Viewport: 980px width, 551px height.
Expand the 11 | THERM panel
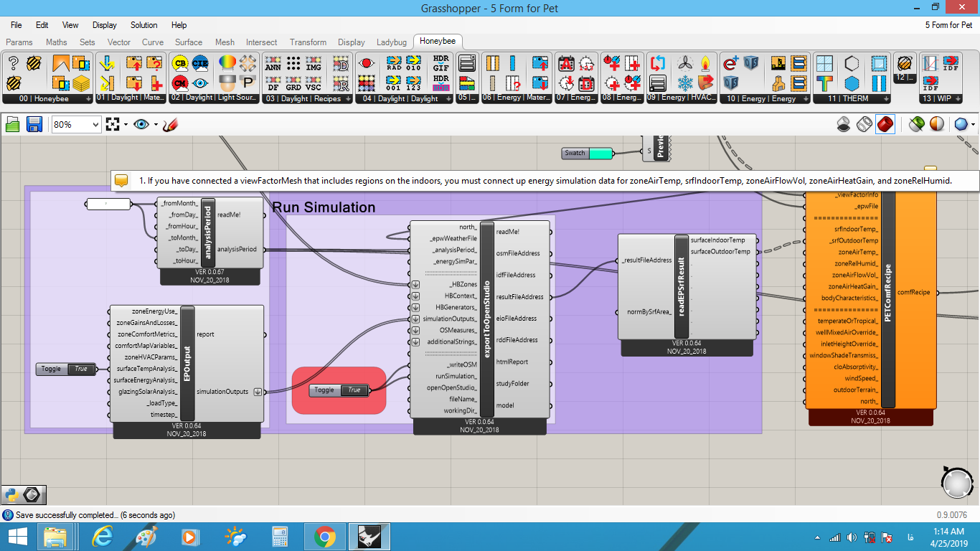click(852, 98)
